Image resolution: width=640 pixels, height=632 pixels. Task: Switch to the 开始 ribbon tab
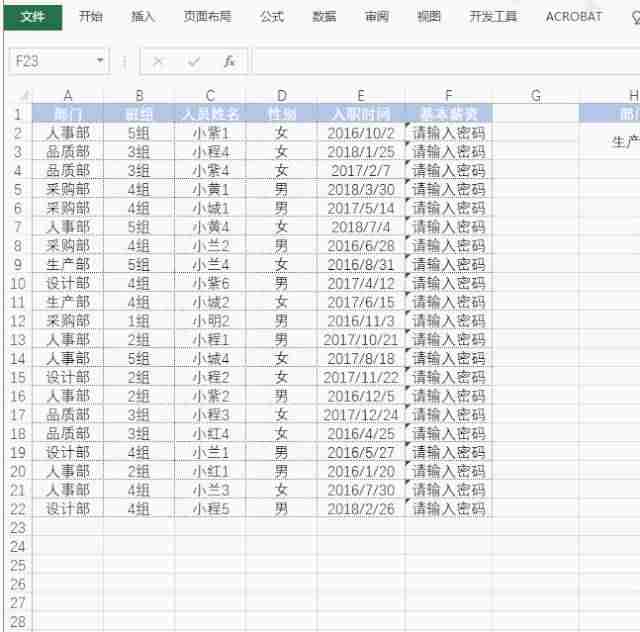pyautogui.click(x=91, y=17)
